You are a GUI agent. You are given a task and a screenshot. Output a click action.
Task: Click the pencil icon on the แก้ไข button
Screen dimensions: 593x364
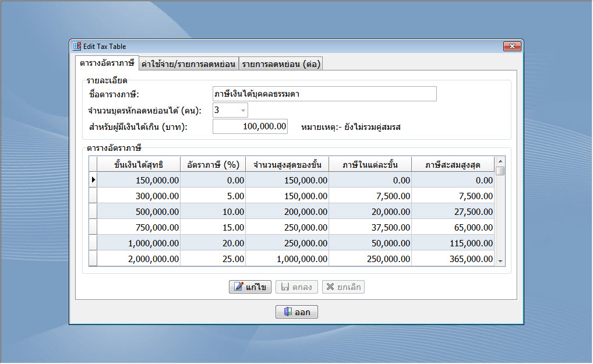[238, 287]
